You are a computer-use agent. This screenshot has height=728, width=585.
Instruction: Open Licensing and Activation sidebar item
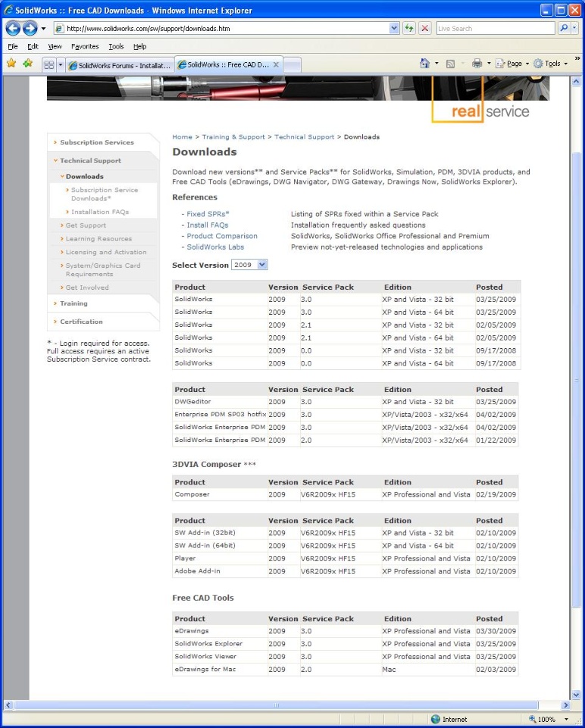point(106,252)
